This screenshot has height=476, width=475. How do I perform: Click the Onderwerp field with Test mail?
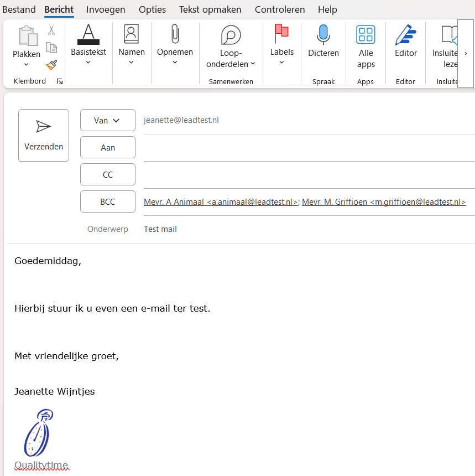(x=309, y=229)
